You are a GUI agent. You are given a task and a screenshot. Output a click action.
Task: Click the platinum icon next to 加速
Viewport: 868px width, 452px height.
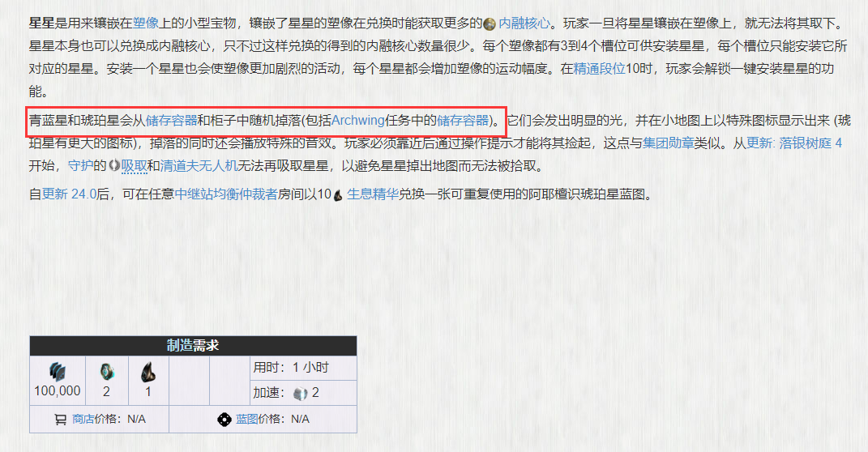tap(300, 394)
